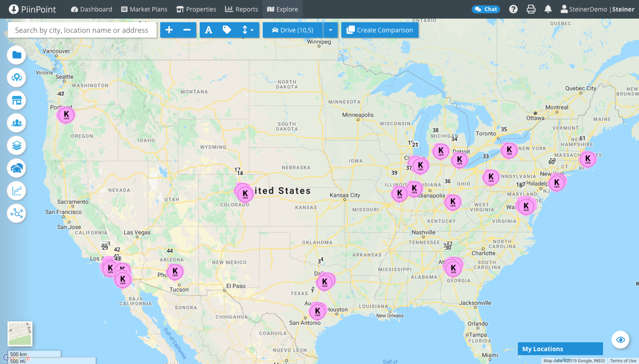Open the folder icon in sidebar
This screenshot has height=364, width=639.
pos(17,55)
